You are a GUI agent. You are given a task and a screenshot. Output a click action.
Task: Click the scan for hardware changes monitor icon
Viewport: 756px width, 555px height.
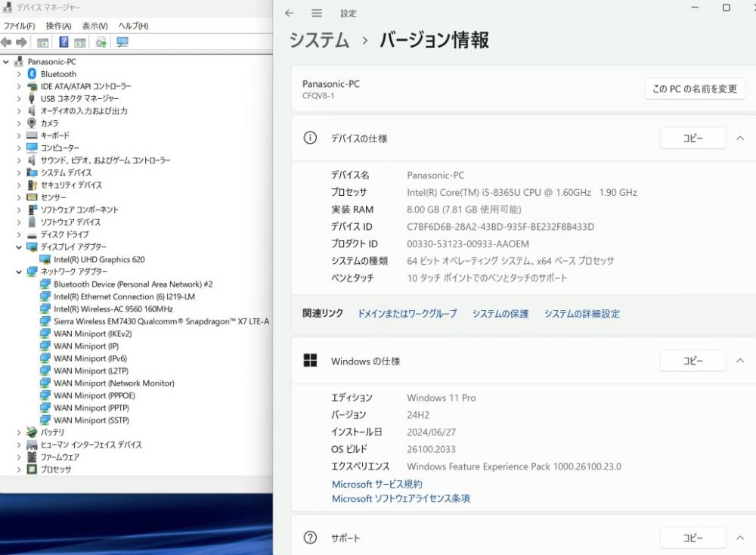tap(122, 42)
